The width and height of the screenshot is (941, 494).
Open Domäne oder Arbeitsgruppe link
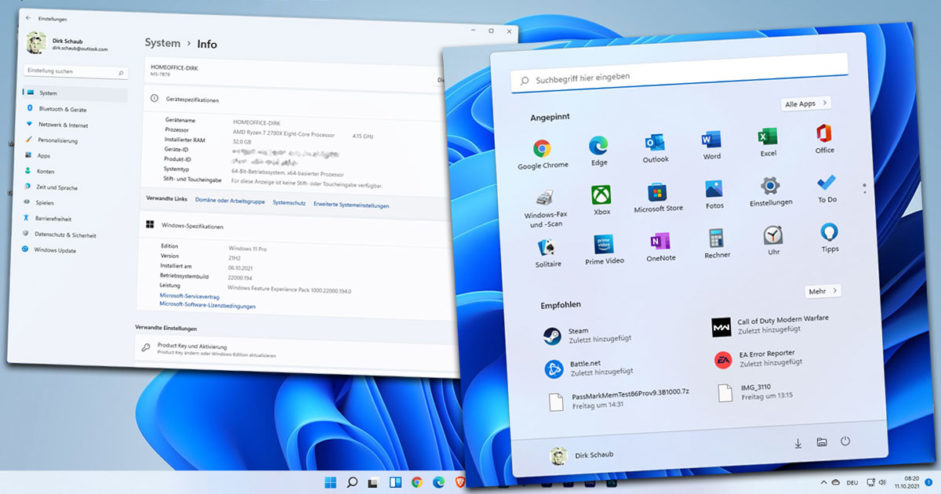click(x=230, y=201)
